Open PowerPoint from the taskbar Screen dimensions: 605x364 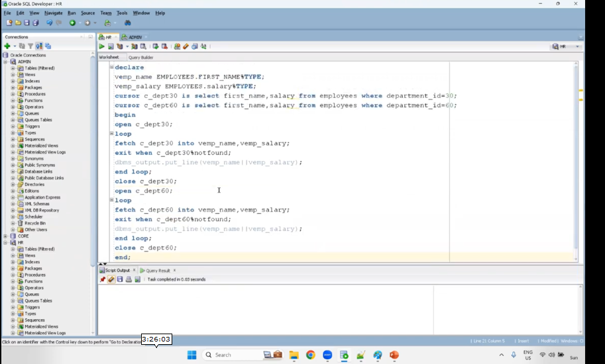point(394,355)
